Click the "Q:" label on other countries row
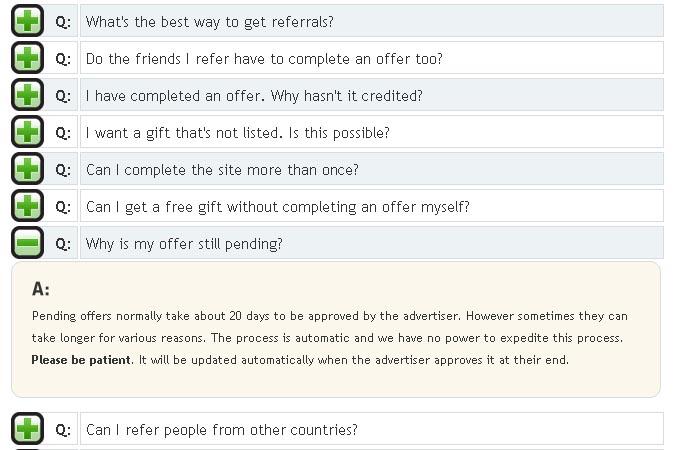 click(63, 430)
